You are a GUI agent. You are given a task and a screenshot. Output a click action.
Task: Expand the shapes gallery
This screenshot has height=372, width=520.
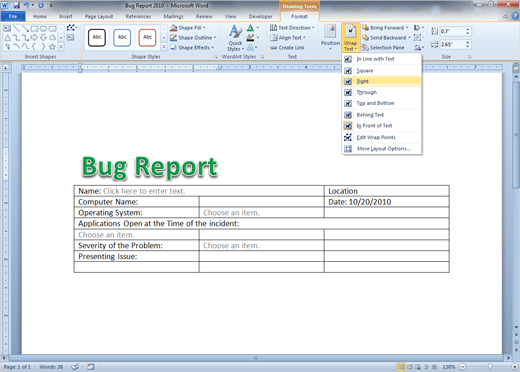[61, 47]
